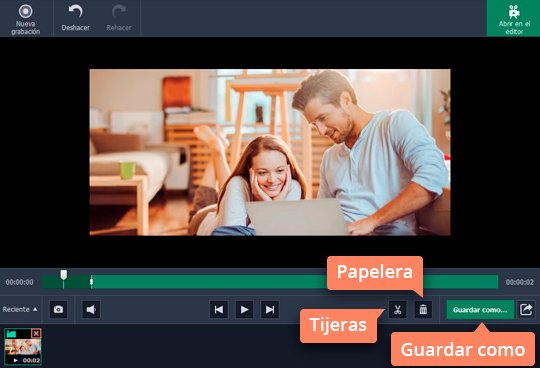540x368 pixels.
Task: Click the white playhead marker on timeline
Action: (x=64, y=275)
